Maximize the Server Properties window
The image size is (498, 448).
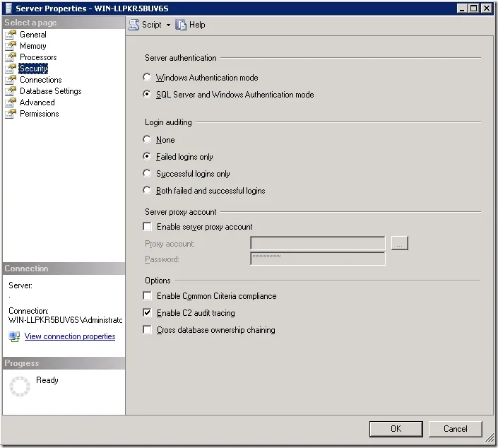pyautogui.click(x=474, y=8)
